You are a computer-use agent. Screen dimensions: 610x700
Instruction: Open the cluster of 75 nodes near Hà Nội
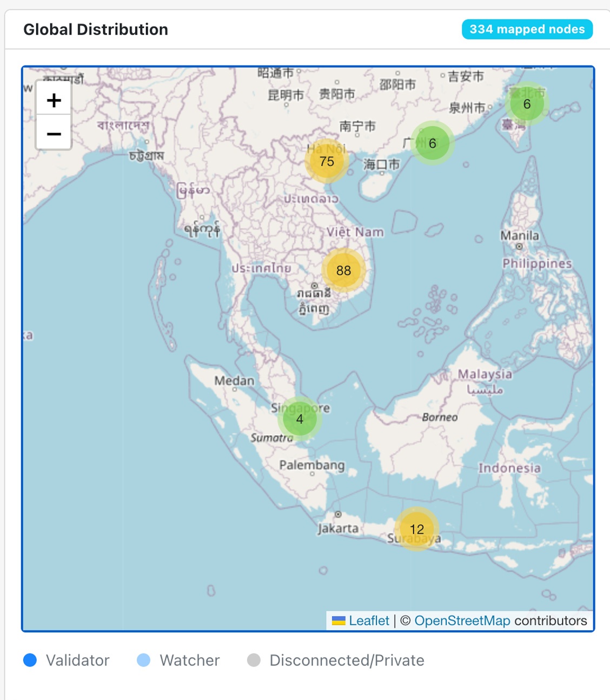(x=327, y=161)
